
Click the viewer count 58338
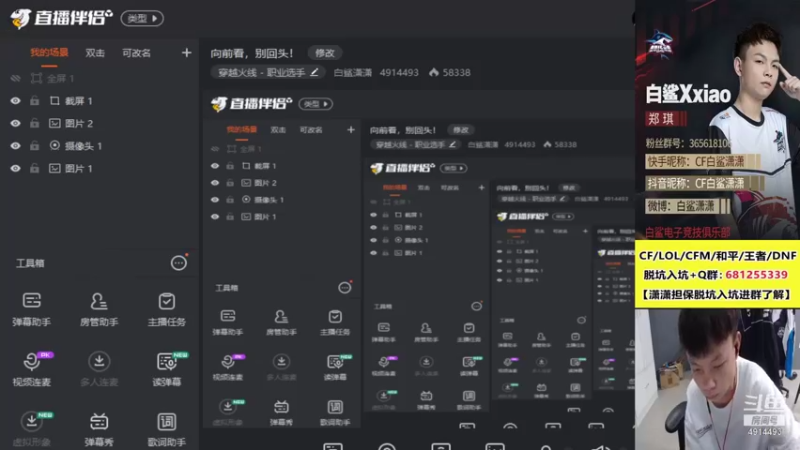point(457,72)
